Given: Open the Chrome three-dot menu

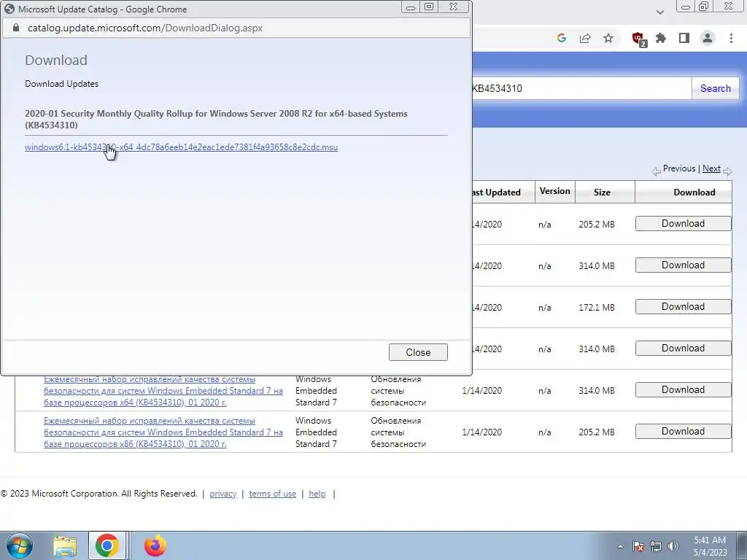Looking at the screenshot, I should [731, 38].
